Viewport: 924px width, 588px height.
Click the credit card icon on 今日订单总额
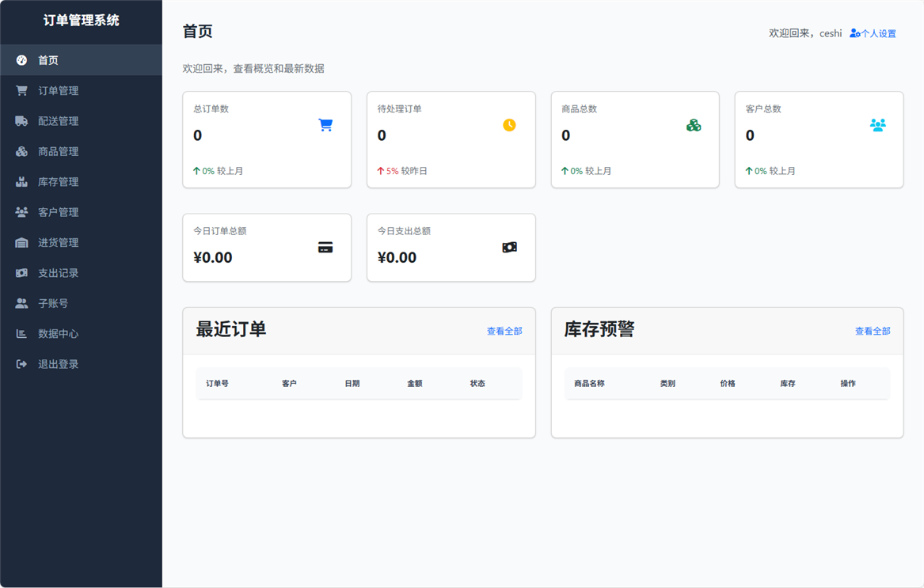click(325, 247)
